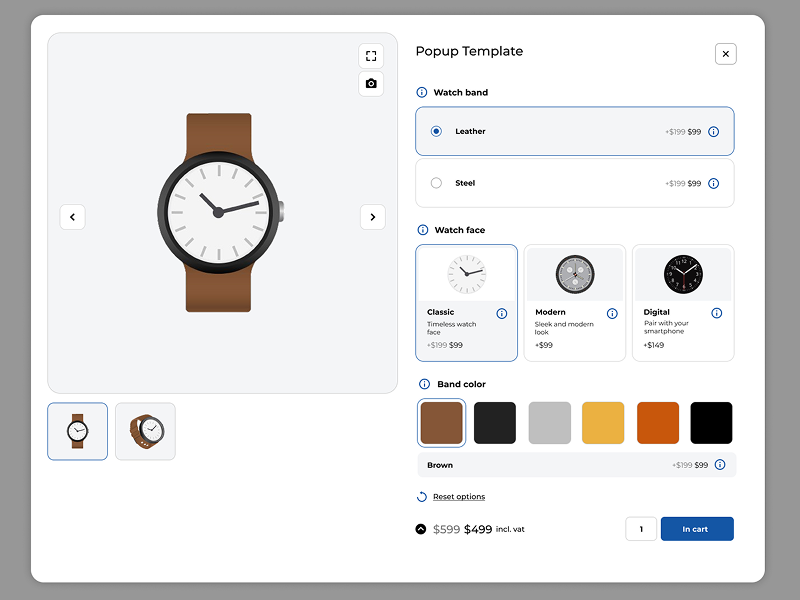Select the angled-view watch thumbnail
Viewport: 800px width, 600px height.
[x=145, y=432]
